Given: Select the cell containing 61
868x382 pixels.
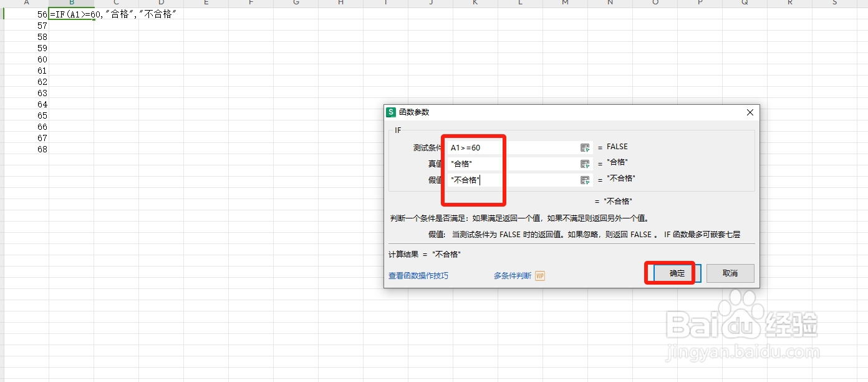Looking at the screenshot, I should pos(26,71).
